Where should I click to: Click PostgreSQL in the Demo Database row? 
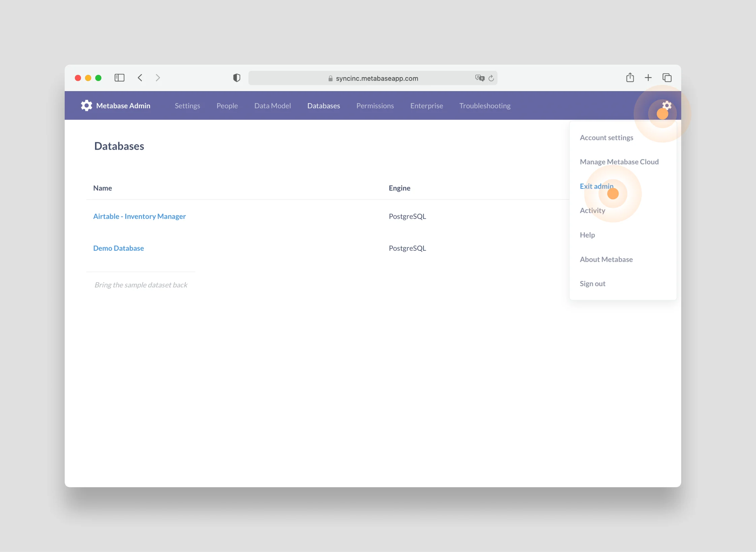(407, 248)
